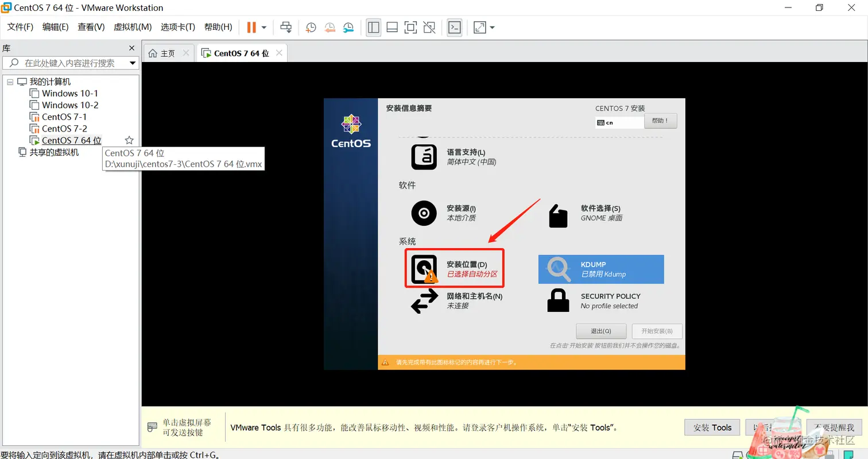The image size is (868, 459).
Task: Open SECURITY POLICY settings
Action: pyautogui.click(x=594, y=301)
